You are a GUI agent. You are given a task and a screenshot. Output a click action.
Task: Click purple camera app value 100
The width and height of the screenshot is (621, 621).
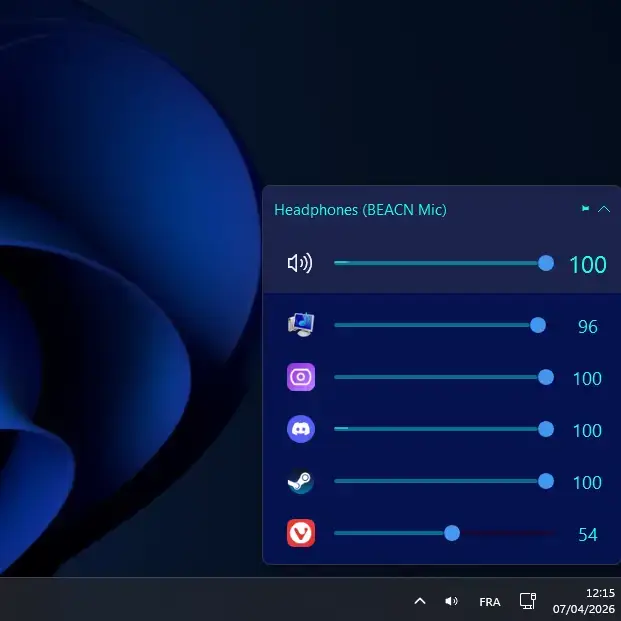tap(587, 379)
